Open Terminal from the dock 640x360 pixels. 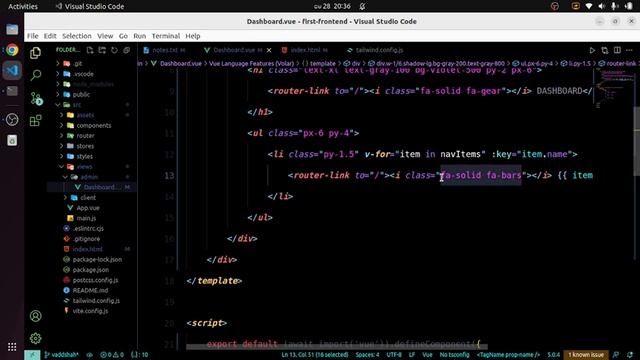click(12, 91)
